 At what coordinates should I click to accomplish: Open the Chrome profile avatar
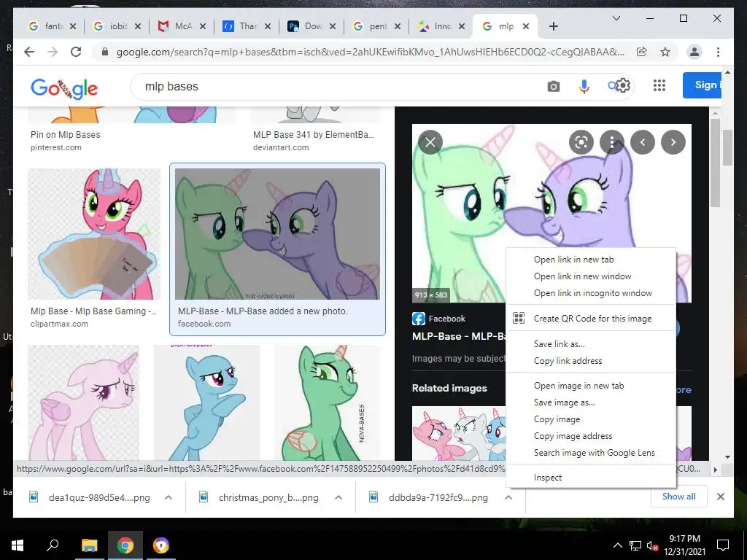[694, 52]
